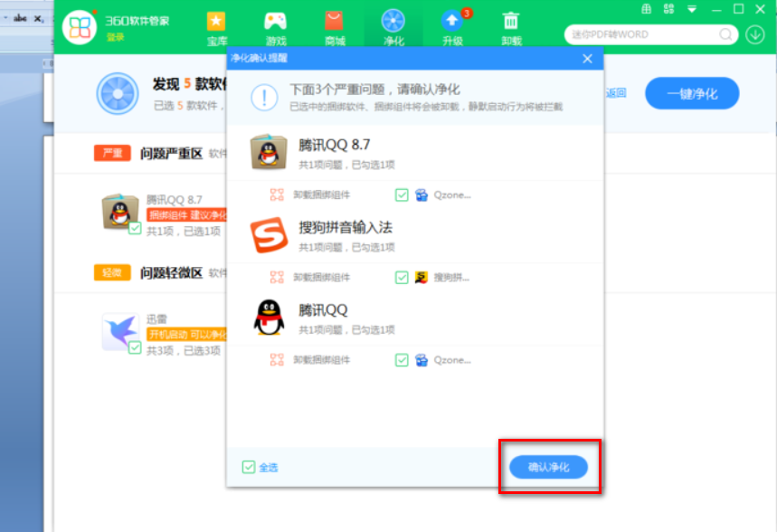Click dialog heading 下面3个严重问题，请确认净化
The width and height of the screenshot is (777, 532).
pyautogui.click(x=375, y=90)
